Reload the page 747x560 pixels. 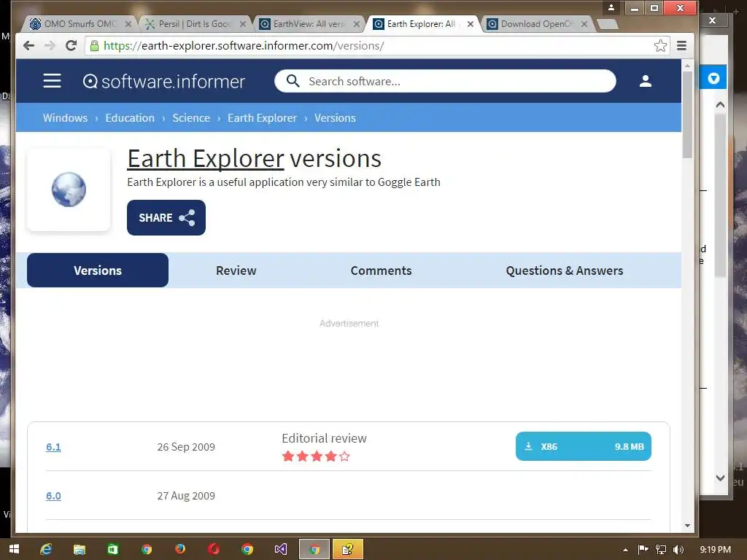[71, 46]
